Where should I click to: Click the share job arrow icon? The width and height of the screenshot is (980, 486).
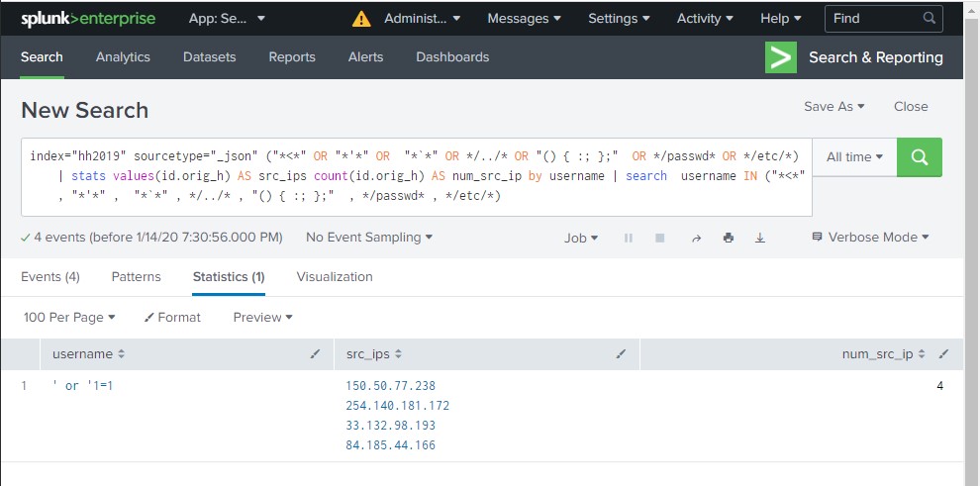coord(696,238)
